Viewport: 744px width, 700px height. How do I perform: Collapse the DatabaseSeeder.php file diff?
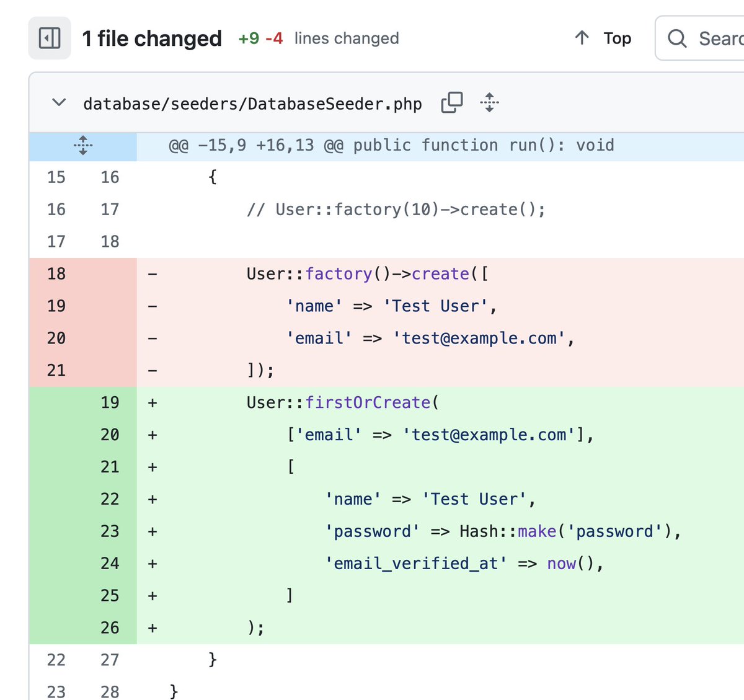[59, 102]
